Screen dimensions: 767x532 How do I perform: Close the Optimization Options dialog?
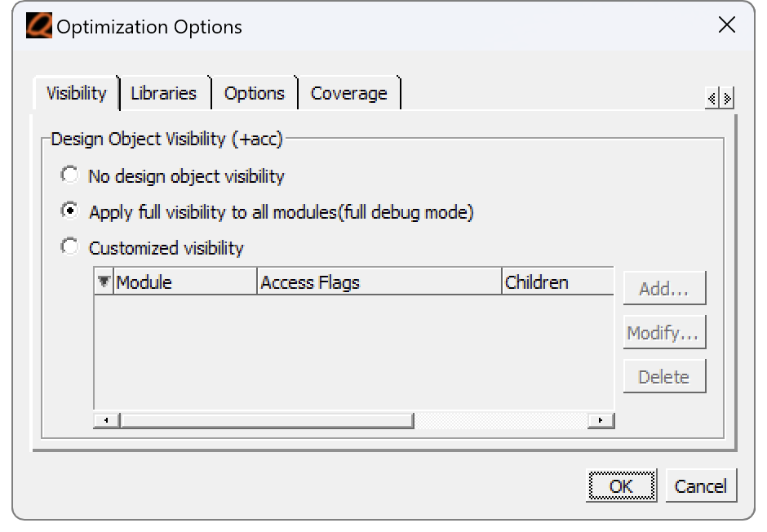point(727,24)
